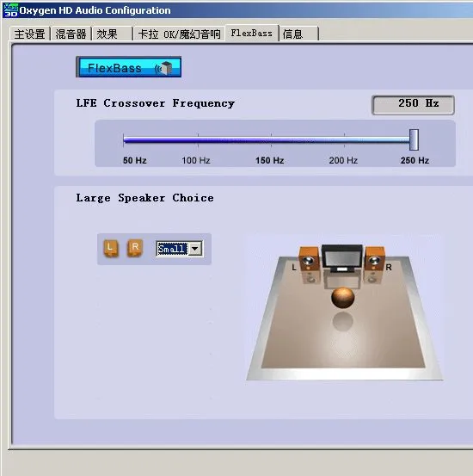
Task: Open the 卡拉 OK/魔幻音响 tab
Action: [179, 34]
